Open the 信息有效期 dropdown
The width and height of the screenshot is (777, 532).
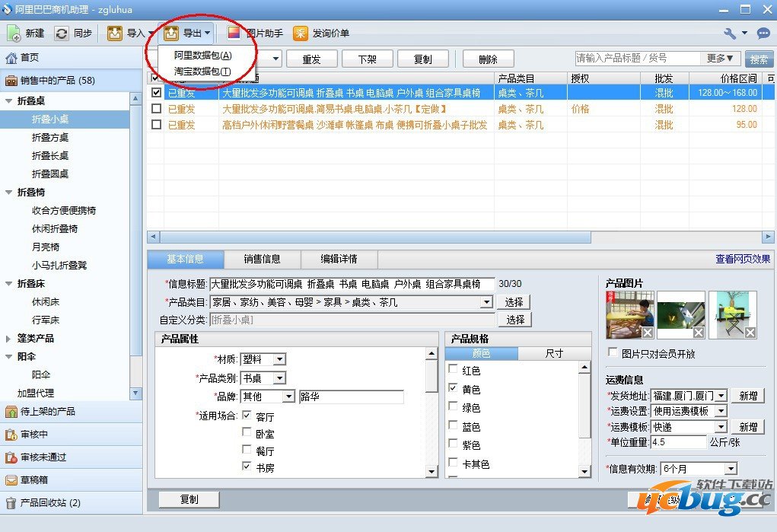tap(731, 469)
